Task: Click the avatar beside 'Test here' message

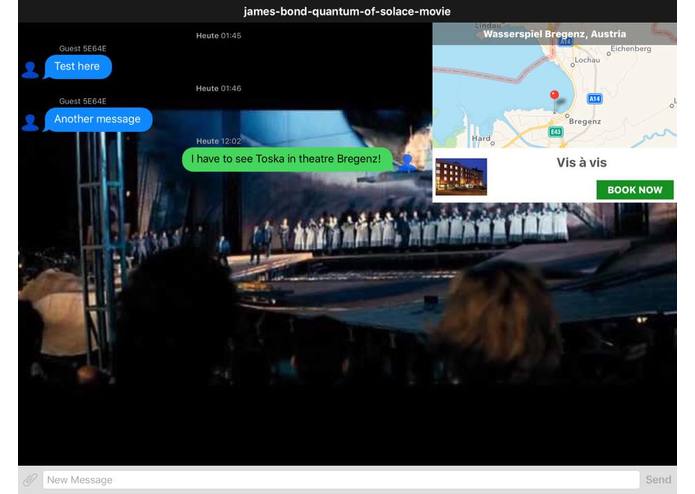Action: pos(30,70)
